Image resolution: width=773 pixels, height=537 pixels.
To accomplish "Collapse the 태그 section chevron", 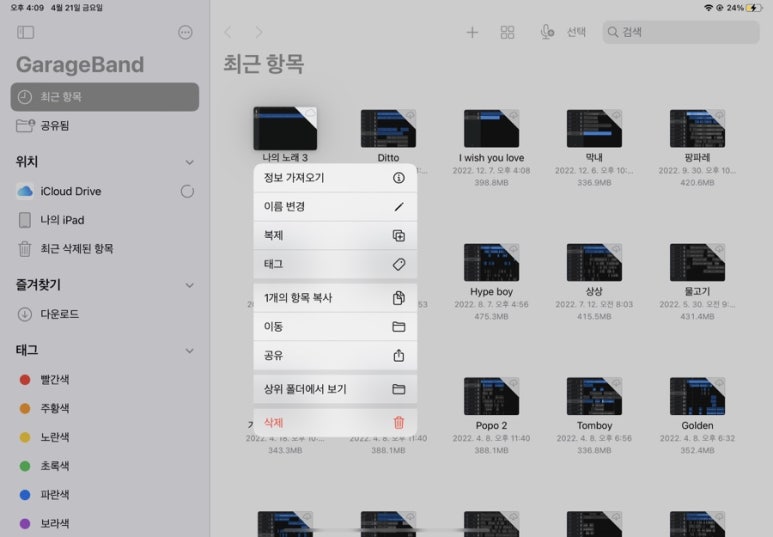I will click(189, 351).
